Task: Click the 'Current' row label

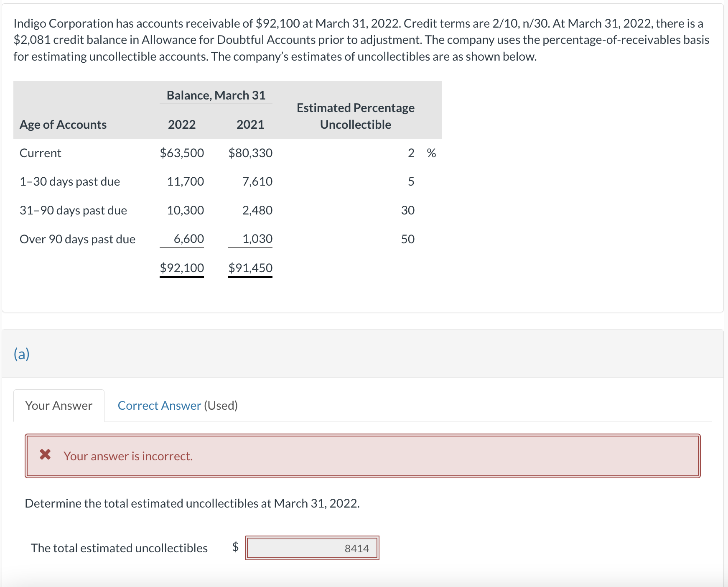Action: tap(41, 153)
